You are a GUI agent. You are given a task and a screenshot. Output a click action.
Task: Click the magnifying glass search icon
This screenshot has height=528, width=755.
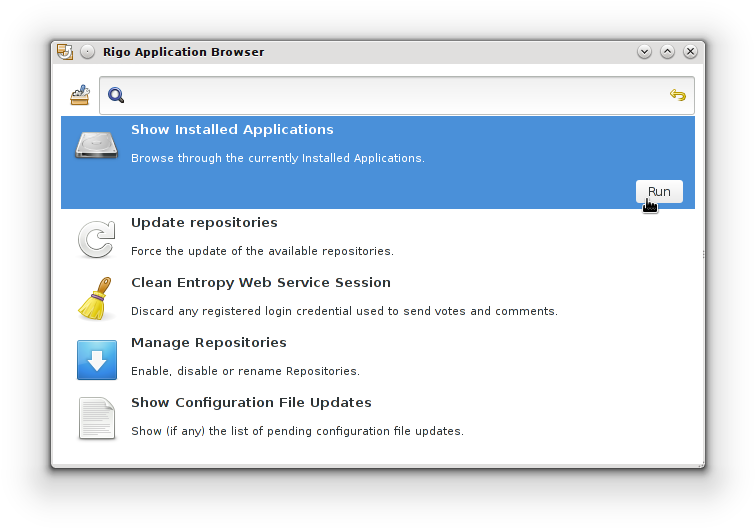(x=116, y=95)
